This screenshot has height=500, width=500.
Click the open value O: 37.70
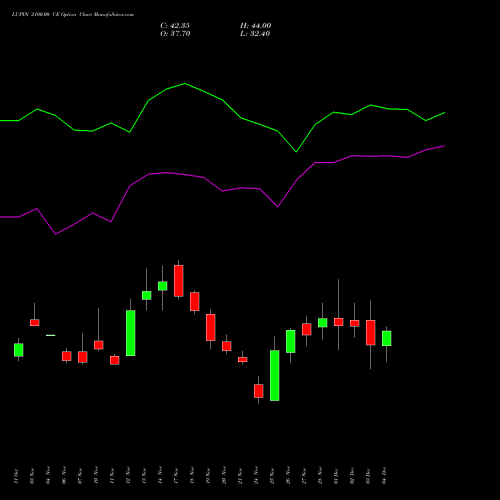coord(175,34)
